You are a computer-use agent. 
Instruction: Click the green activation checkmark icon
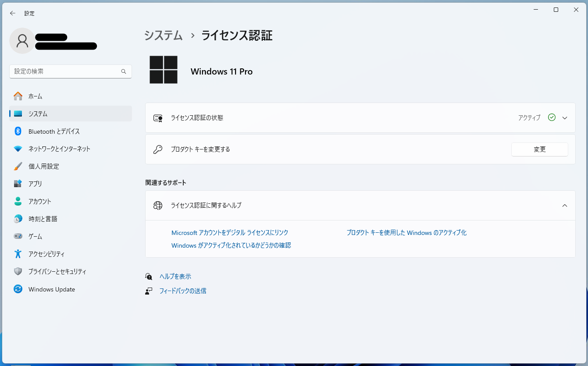[552, 117]
